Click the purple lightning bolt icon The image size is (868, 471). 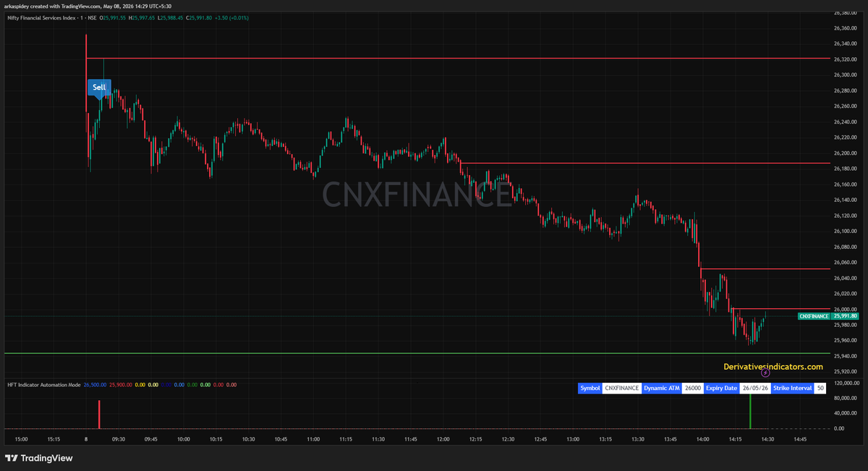766,373
